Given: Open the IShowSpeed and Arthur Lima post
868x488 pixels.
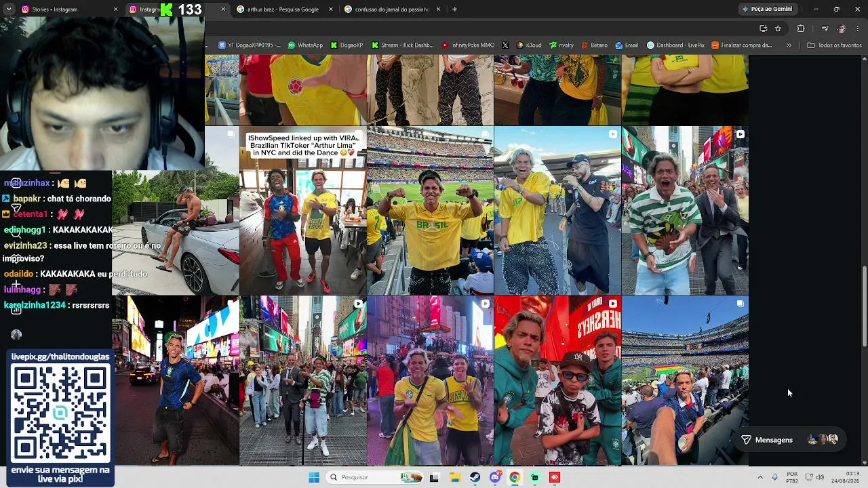Looking at the screenshot, I should pyautogui.click(x=302, y=211).
